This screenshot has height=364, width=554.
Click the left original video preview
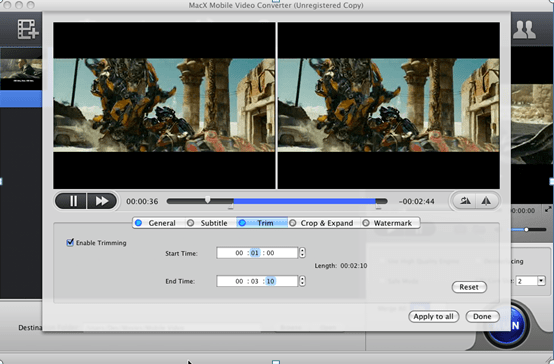[x=164, y=105]
